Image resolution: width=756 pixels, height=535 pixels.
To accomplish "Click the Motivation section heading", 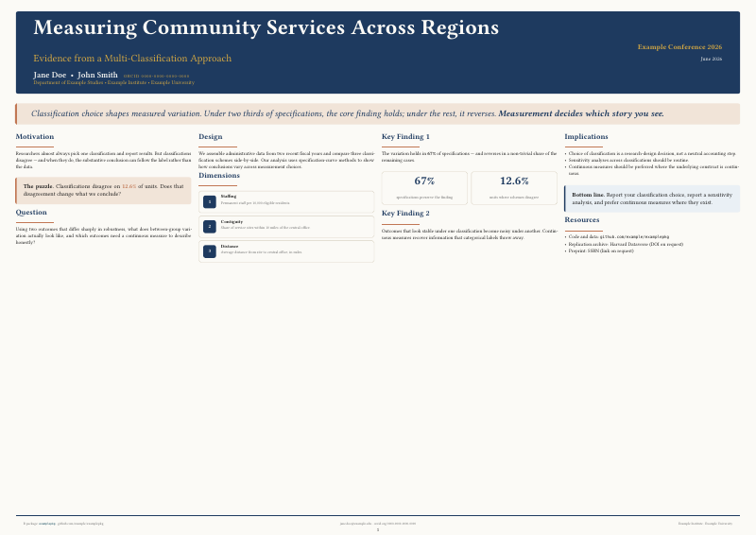I will (35, 137).
